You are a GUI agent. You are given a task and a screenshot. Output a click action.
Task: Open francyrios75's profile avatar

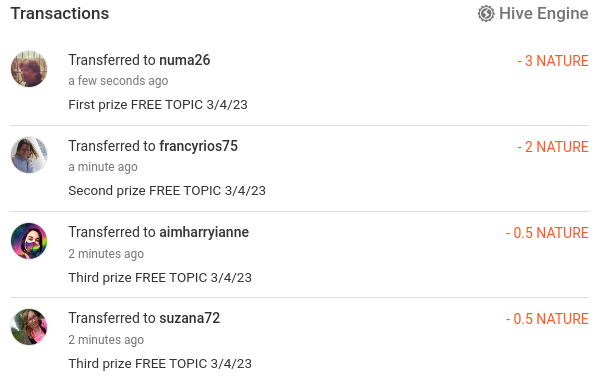point(29,155)
